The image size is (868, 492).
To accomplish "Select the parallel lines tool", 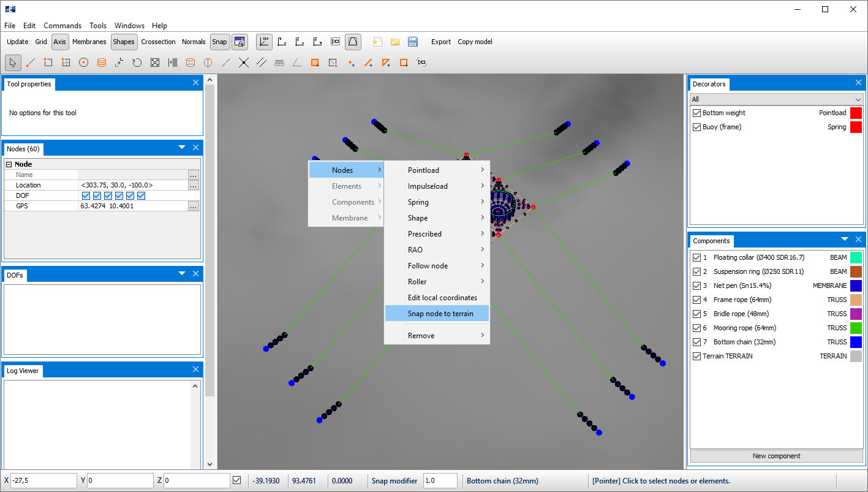I will click(x=262, y=62).
